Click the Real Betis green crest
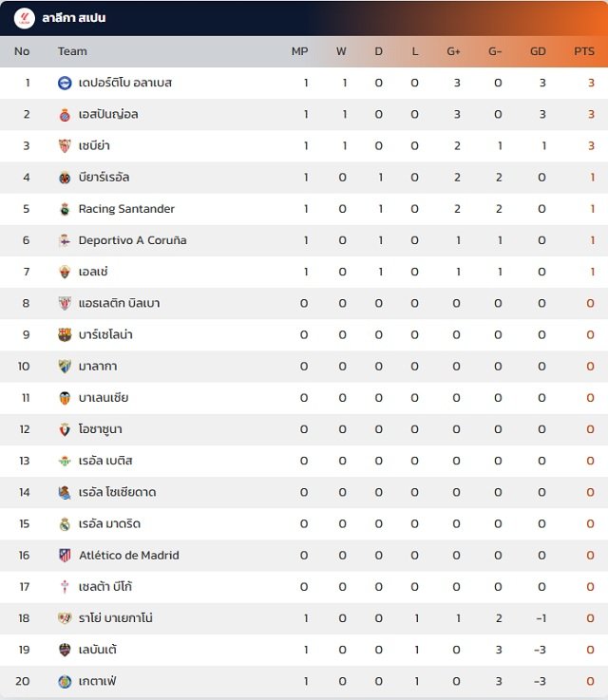This screenshot has height=700, width=608. coord(65,461)
